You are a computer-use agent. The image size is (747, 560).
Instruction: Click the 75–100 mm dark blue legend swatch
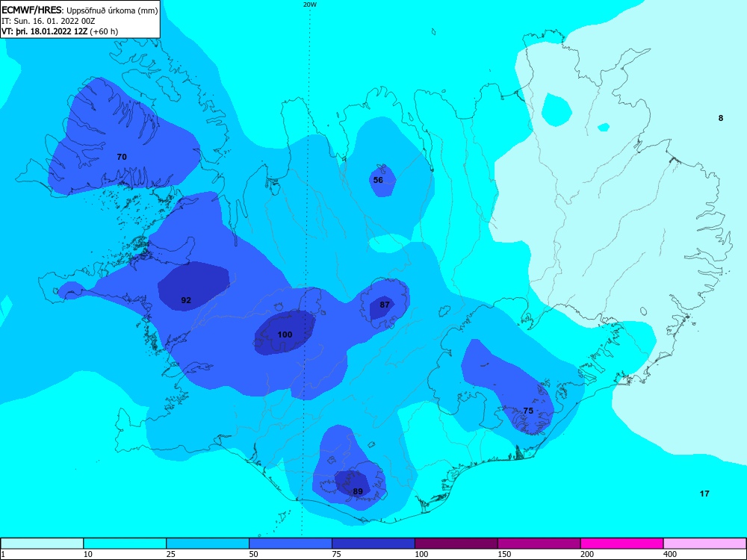click(x=373, y=544)
